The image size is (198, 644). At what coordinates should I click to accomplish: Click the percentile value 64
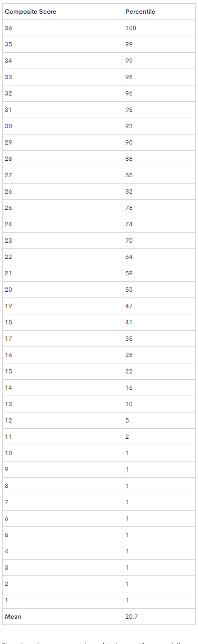click(x=129, y=257)
